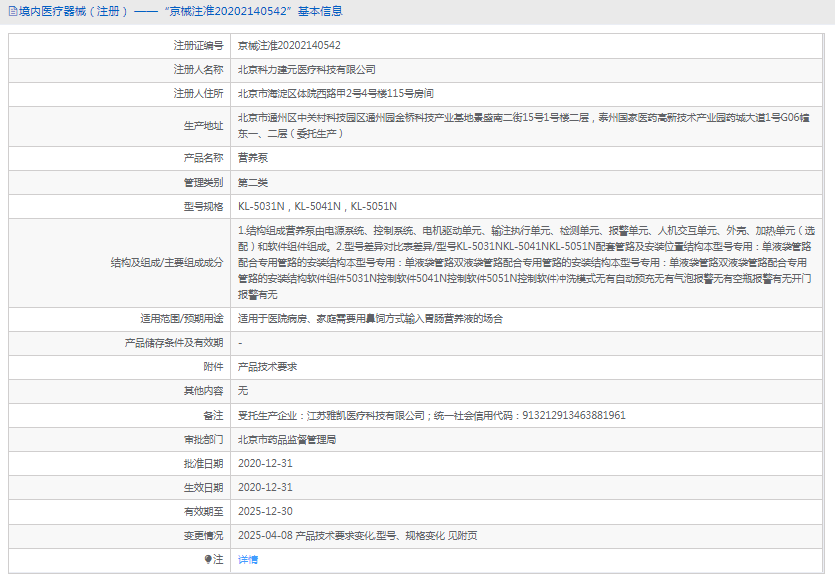The image size is (835, 577).
Task: Click the document icon before the page title
Action: click(13, 11)
